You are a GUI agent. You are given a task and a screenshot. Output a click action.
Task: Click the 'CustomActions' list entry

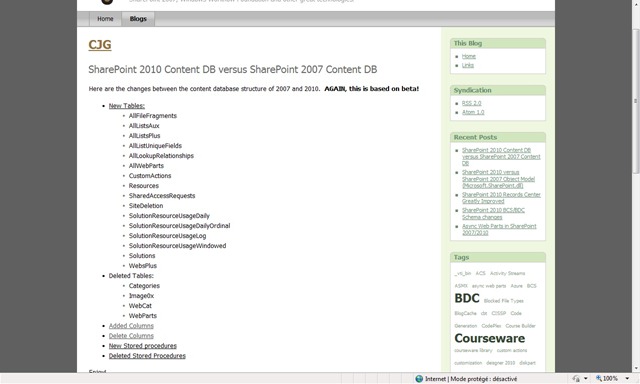(150, 176)
